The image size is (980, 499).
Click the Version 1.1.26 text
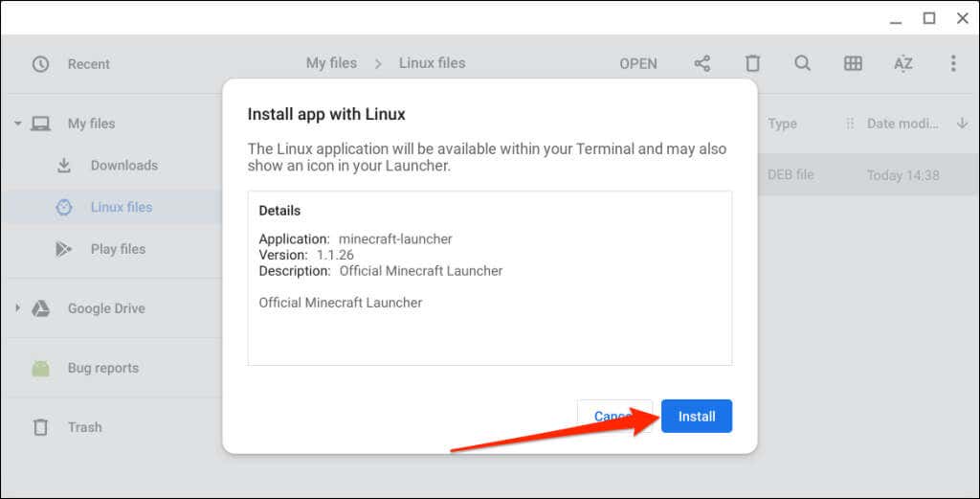pos(306,255)
